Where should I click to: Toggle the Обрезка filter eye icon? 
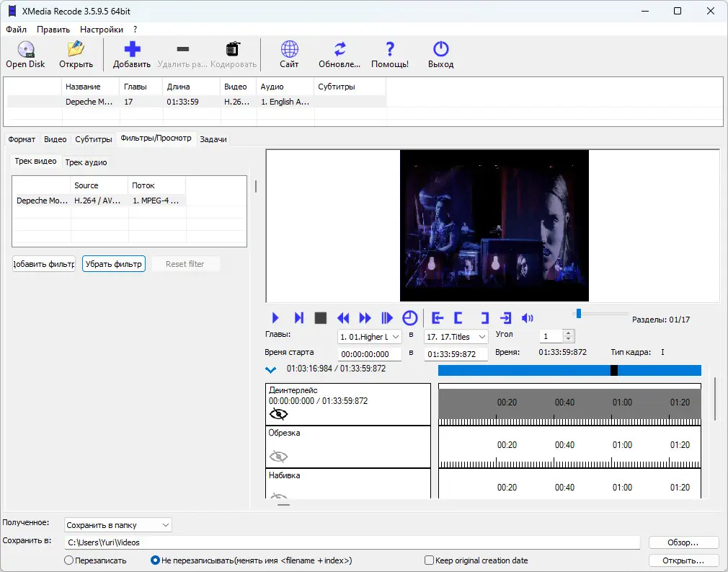point(278,456)
